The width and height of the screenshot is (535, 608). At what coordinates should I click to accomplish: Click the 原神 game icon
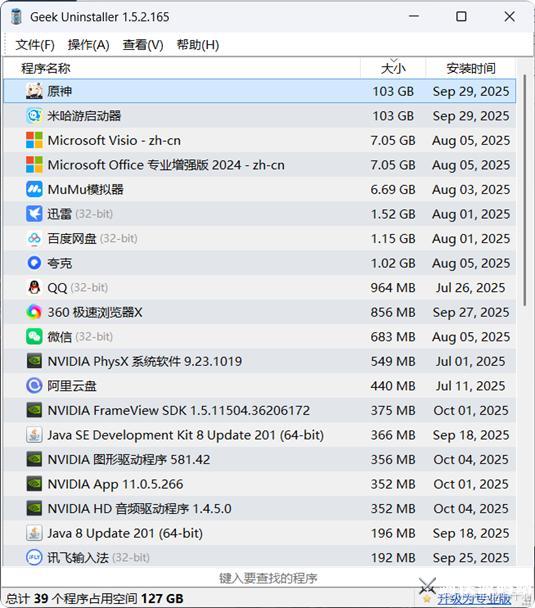click(x=34, y=91)
